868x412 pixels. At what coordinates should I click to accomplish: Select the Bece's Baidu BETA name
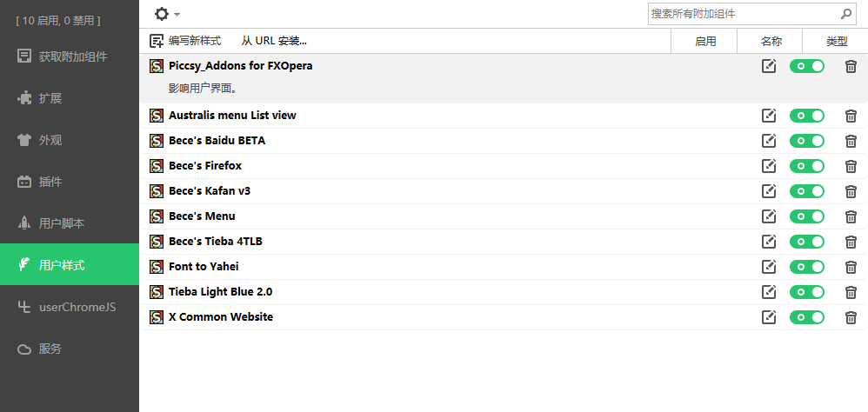pos(217,141)
